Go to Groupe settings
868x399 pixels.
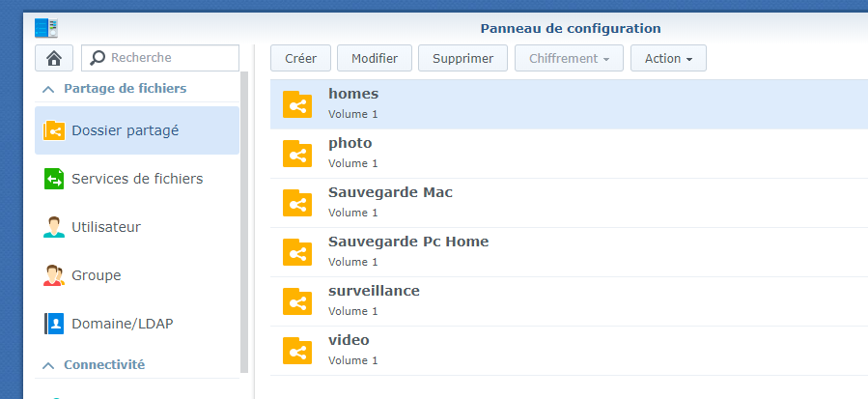click(137, 275)
